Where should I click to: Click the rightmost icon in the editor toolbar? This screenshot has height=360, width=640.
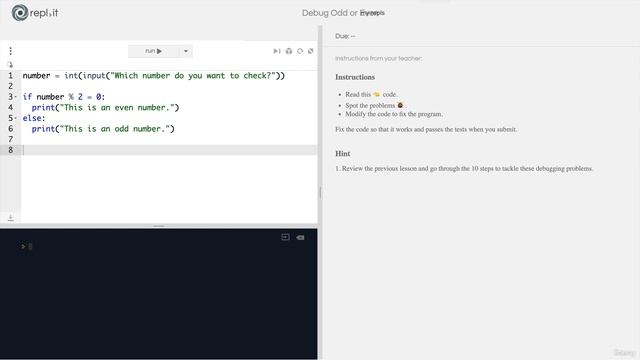pos(311,51)
